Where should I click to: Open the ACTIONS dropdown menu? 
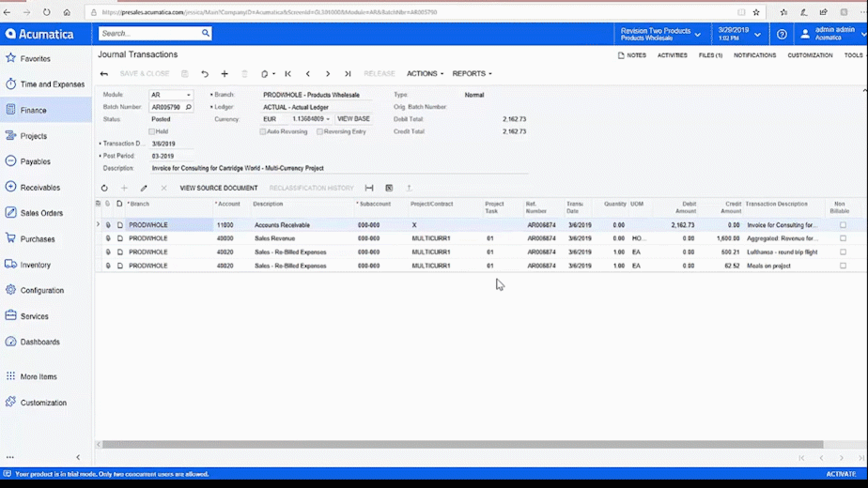[x=425, y=73]
